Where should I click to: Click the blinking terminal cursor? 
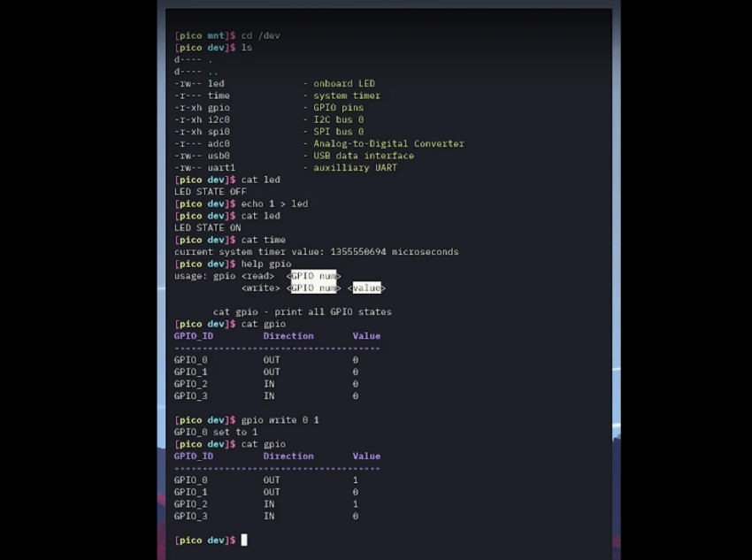click(x=244, y=540)
